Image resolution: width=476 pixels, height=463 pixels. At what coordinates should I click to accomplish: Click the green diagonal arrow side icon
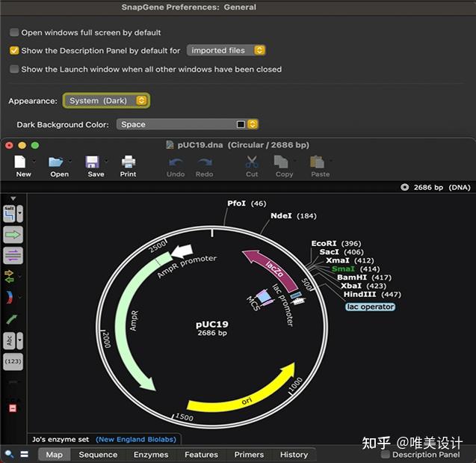12,319
